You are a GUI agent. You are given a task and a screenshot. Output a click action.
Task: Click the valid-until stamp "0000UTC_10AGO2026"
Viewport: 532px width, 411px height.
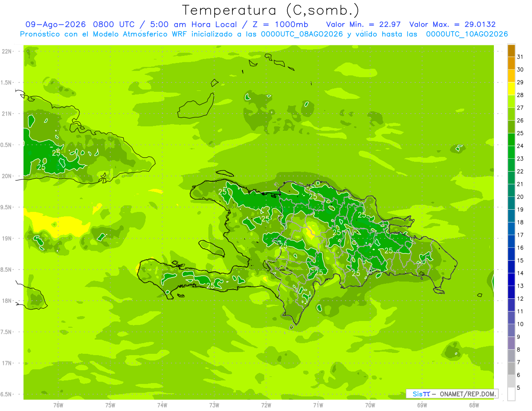[467, 34]
